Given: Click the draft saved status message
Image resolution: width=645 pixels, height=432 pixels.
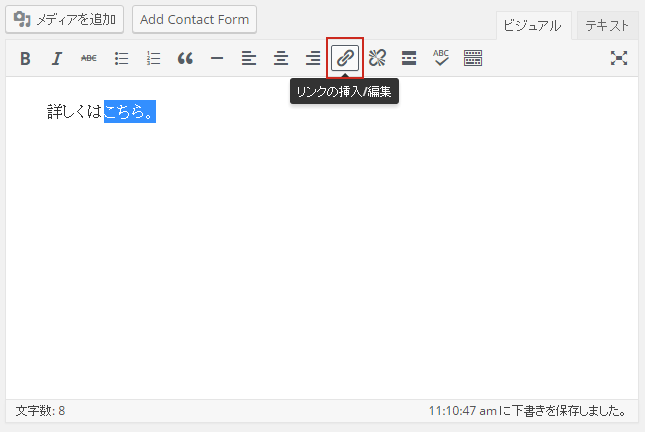Looking at the screenshot, I should [527, 411].
